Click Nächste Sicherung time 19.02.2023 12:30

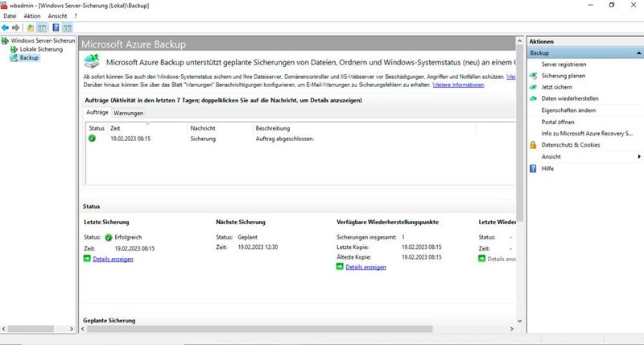258,247
